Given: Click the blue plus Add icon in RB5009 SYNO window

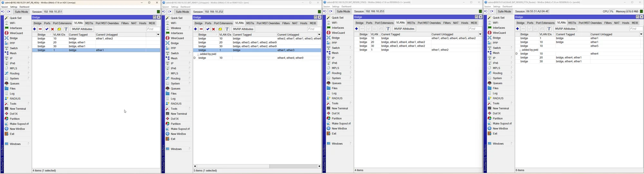Looking at the screenshot, I should pyautogui.click(x=356, y=29).
